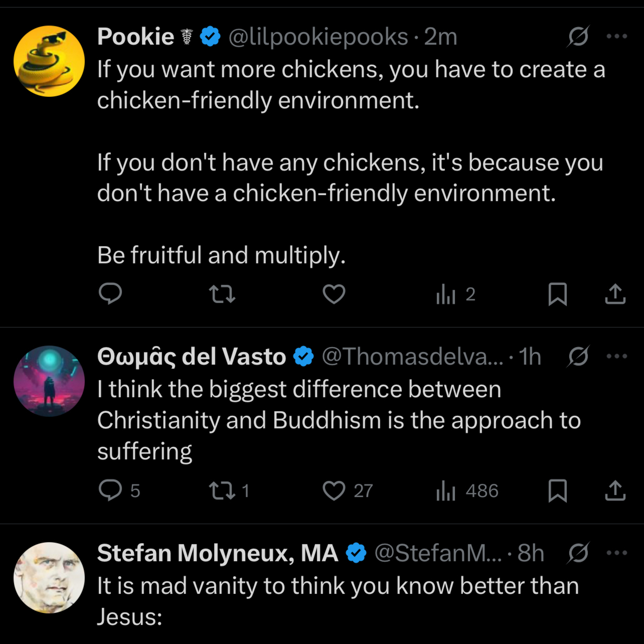Bookmark Pookie's chicken tweet
The width and height of the screenshot is (644, 644).
click(557, 294)
